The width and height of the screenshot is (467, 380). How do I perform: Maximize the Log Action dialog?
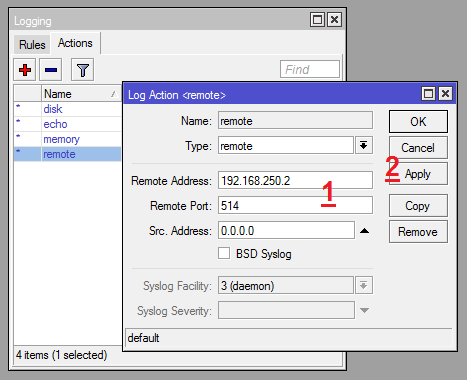coord(428,94)
